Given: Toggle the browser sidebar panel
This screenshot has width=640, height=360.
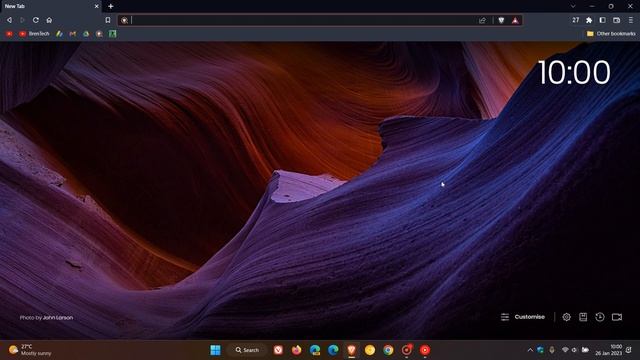Looking at the screenshot, I should coord(602,20).
